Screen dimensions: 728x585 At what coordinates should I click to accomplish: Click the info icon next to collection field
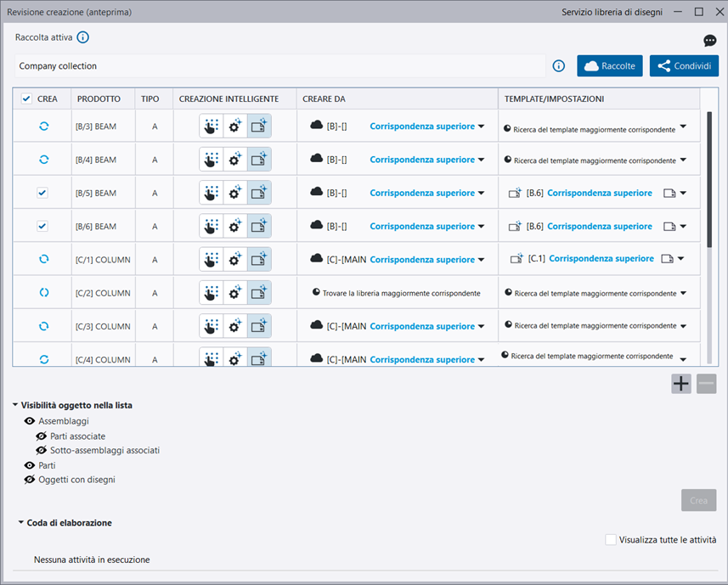click(559, 66)
